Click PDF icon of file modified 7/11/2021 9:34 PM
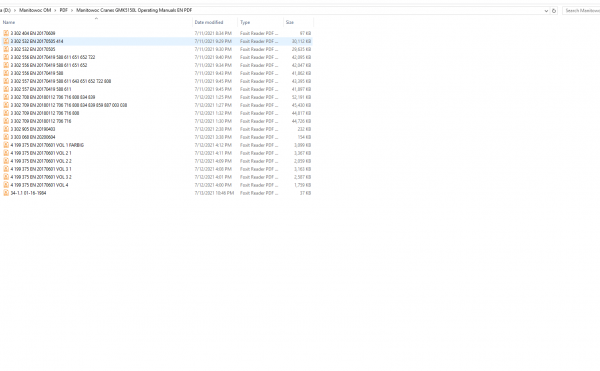Image resolution: width=600 pixels, height=371 pixels. [x=6, y=65]
